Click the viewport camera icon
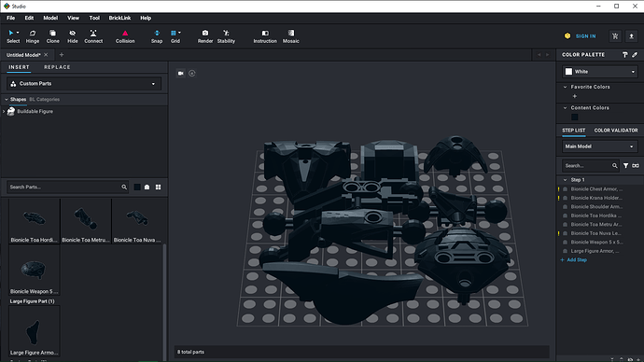644x362 pixels. pos(181,73)
